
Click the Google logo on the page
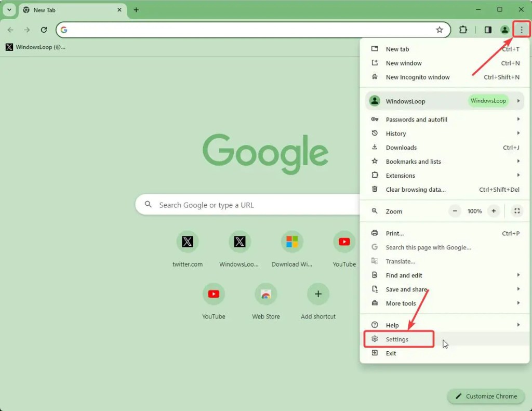click(265, 154)
